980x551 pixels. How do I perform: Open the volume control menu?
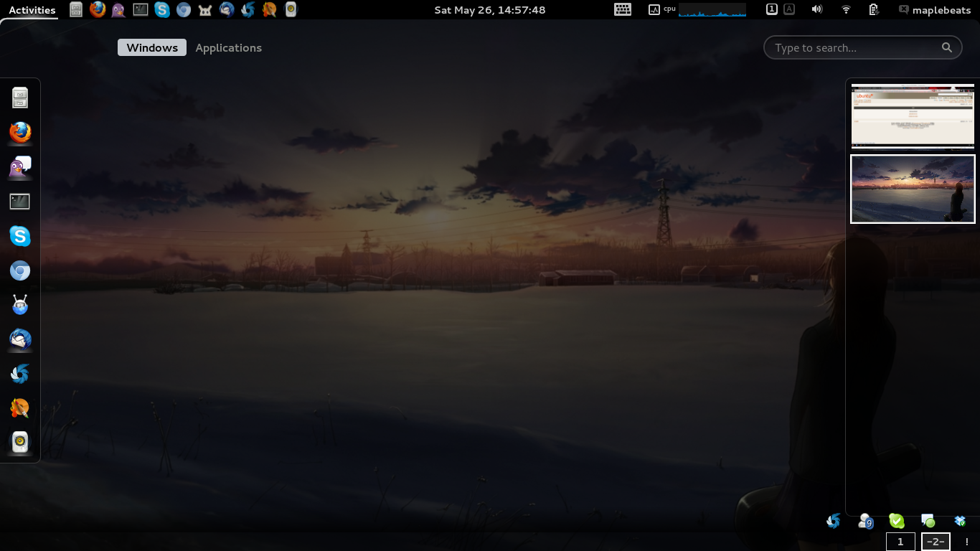816,9
